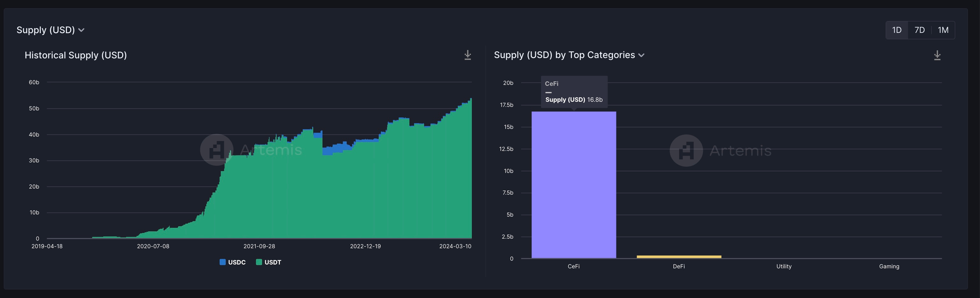Viewport: 980px width, 298px height.
Task: Click the blue USDC legend color square
Action: pyautogui.click(x=223, y=262)
